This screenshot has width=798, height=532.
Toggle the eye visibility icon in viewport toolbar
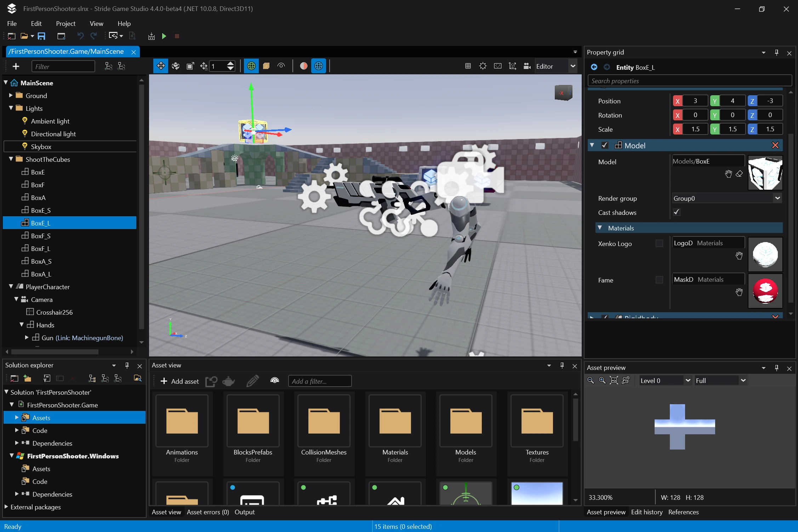coord(281,66)
